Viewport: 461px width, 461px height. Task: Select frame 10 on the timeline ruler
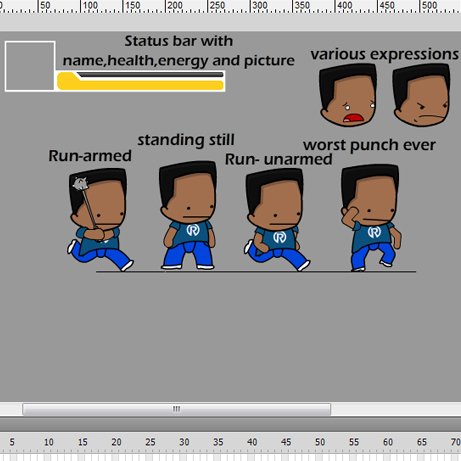tap(49, 442)
